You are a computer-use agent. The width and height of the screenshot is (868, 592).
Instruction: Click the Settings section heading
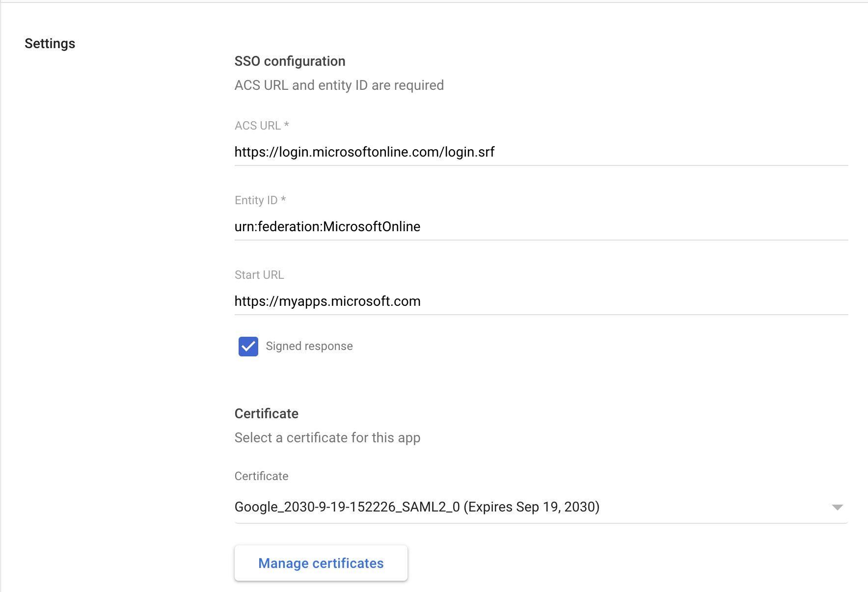(x=50, y=44)
